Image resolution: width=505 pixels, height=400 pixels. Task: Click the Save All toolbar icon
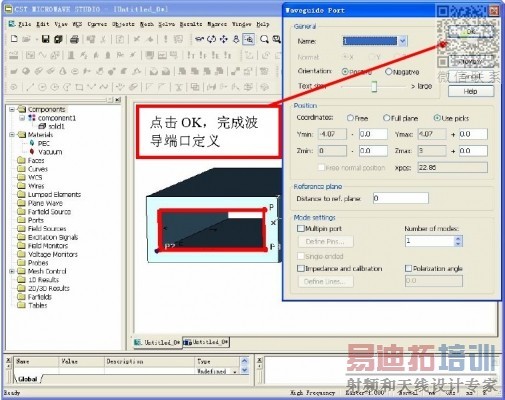58,39
